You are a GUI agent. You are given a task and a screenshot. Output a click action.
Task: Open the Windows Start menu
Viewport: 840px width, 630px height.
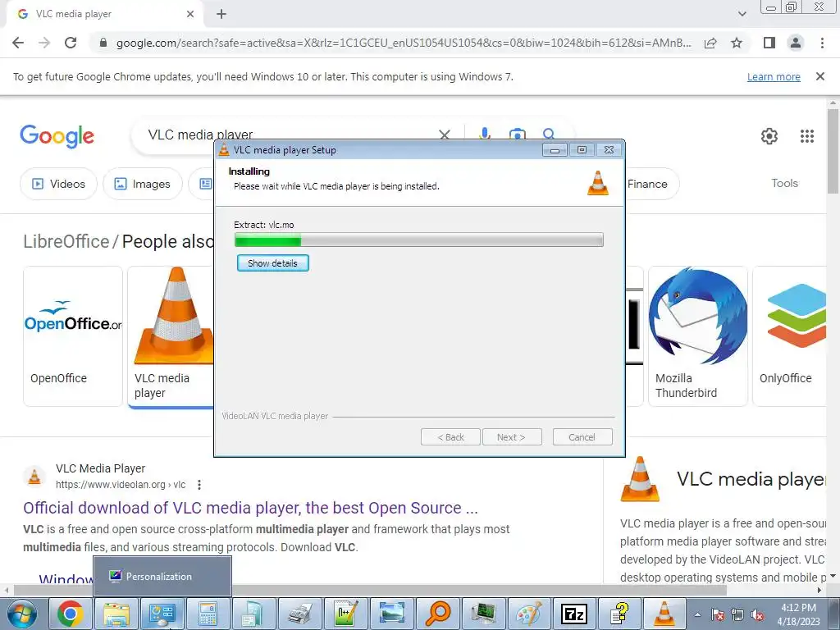pos(21,614)
